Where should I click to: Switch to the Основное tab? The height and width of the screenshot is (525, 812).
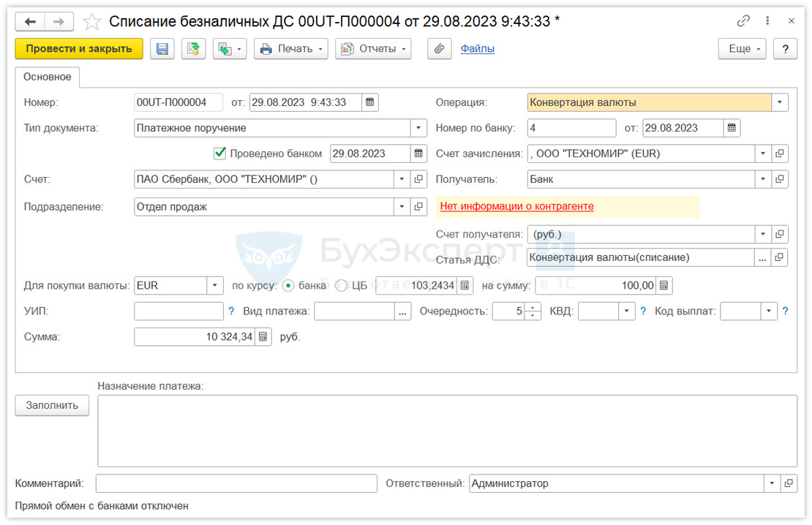(47, 78)
